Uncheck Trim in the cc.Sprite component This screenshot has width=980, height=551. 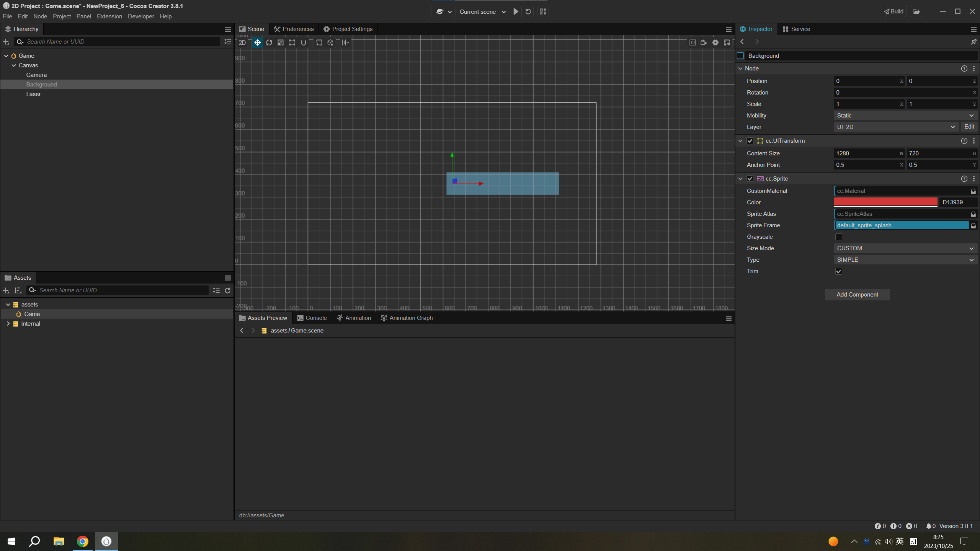(839, 271)
